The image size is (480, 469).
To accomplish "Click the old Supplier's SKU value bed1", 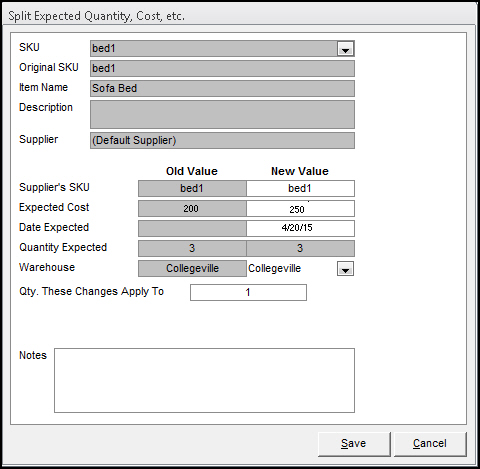I will click(192, 188).
